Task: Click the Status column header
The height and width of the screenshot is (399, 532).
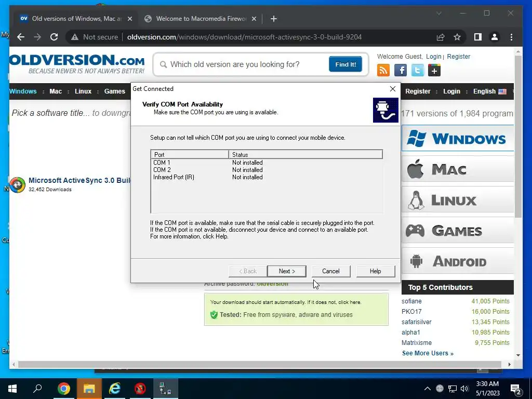Action: 305,154
